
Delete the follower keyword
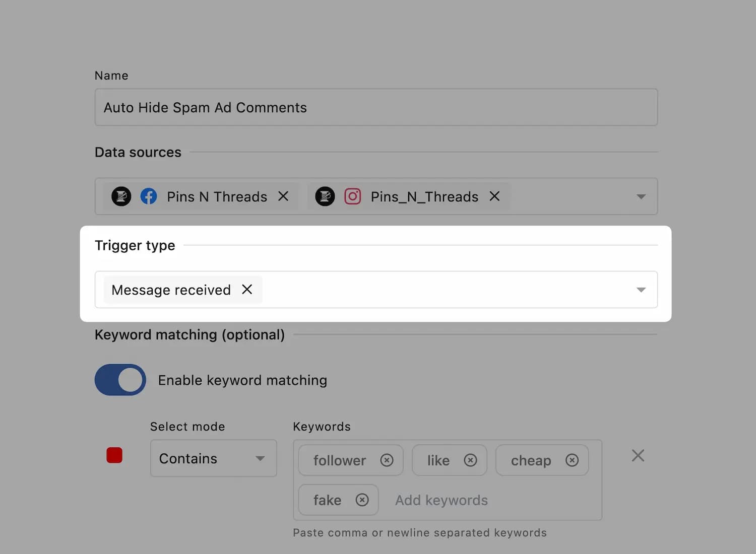tap(387, 460)
